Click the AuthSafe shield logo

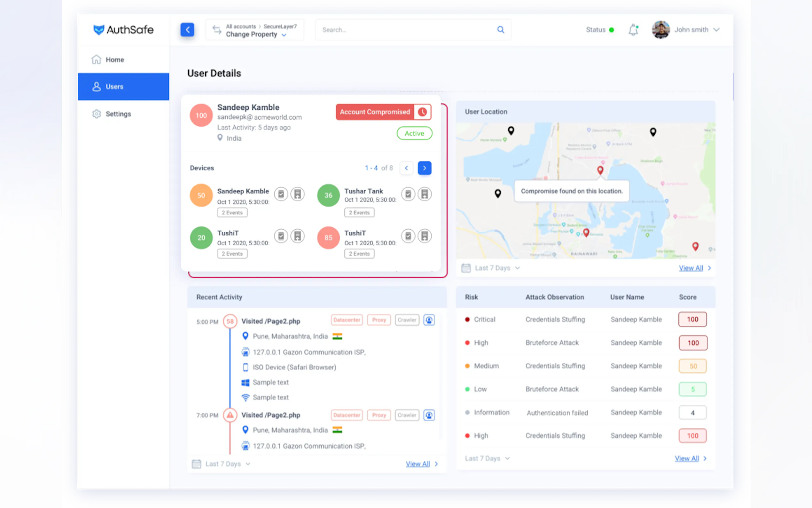pyautogui.click(x=98, y=29)
